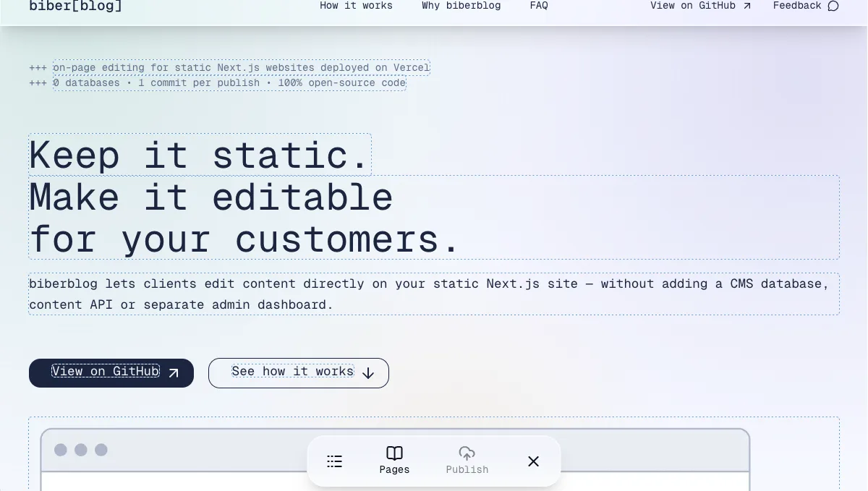Click the external arrow icon in top navigation
Viewport: 868px width, 491px height.
pyautogui.click(x=747, y=6)
